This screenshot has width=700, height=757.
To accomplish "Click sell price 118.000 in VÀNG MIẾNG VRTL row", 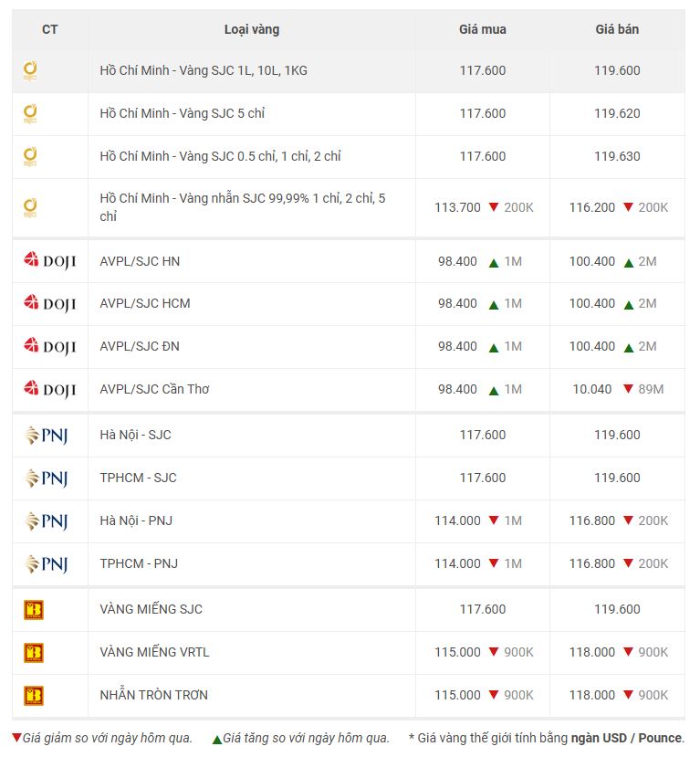I will pos(592,652).
